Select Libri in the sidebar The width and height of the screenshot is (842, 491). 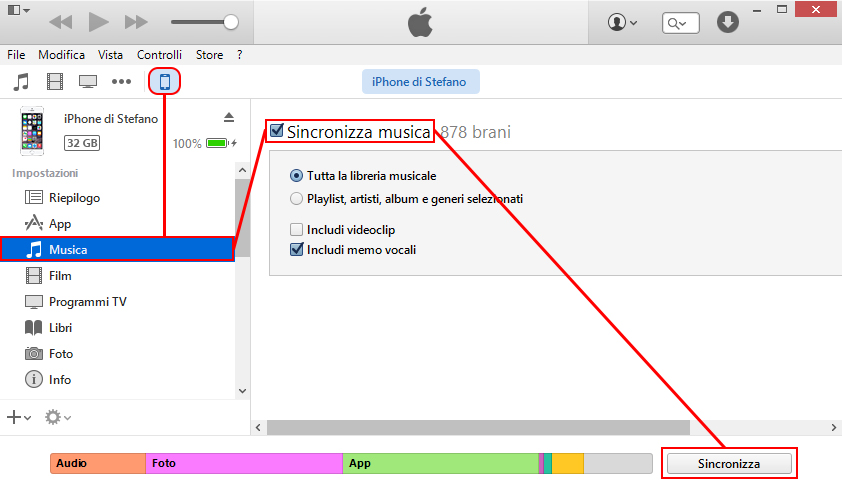tap(117, 328)
